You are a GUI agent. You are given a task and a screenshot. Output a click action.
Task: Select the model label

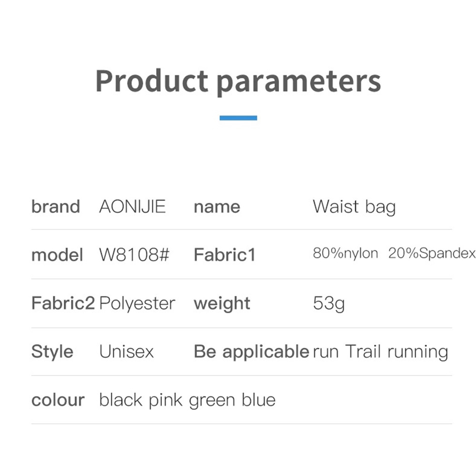pyautogui.click(x=57, y=255)
